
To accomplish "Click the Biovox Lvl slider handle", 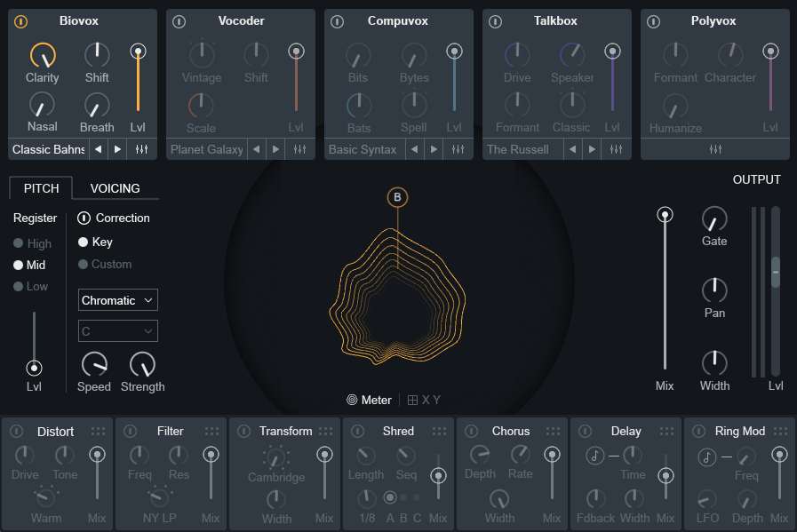I will tap(139, 52).
